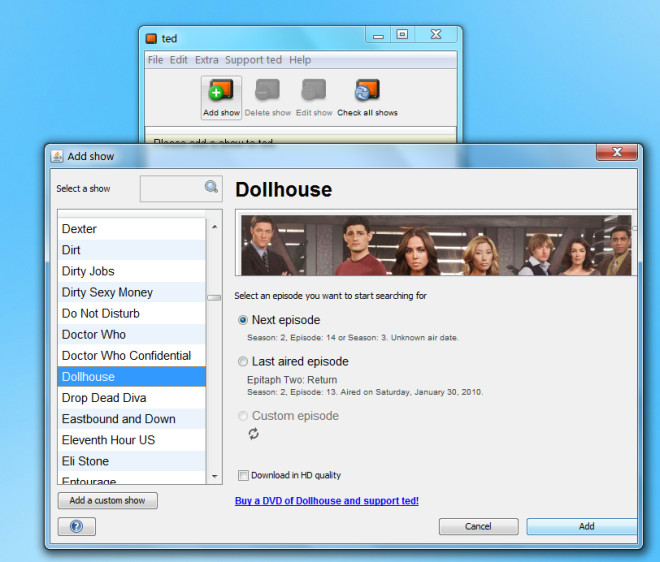Click the Delete show toolbar icon
660x562 pixels.
(268, 98)
